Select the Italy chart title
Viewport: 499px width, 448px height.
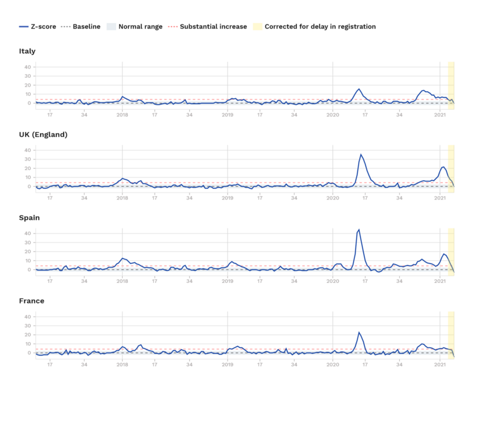click(27, 51)
